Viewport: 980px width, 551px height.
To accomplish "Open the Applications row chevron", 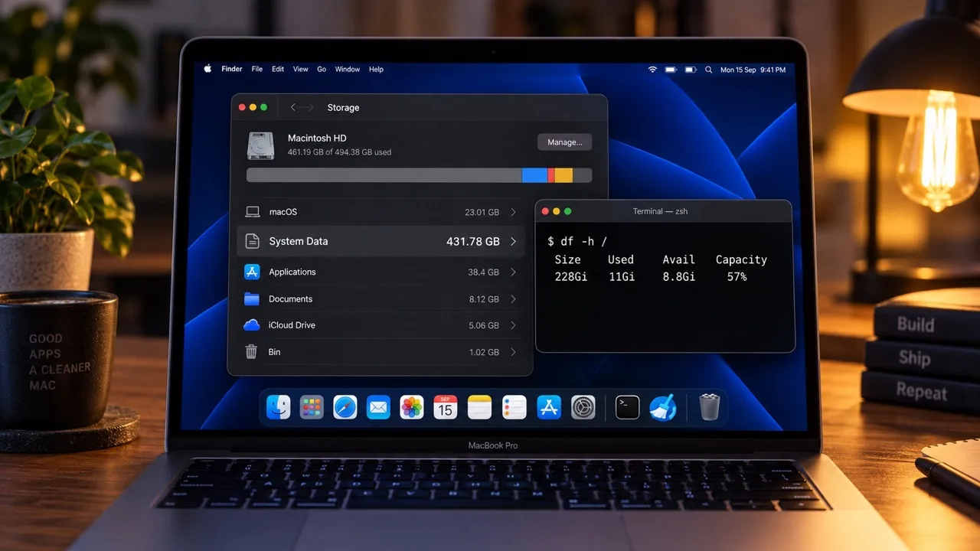I will (x=513, y=272).
